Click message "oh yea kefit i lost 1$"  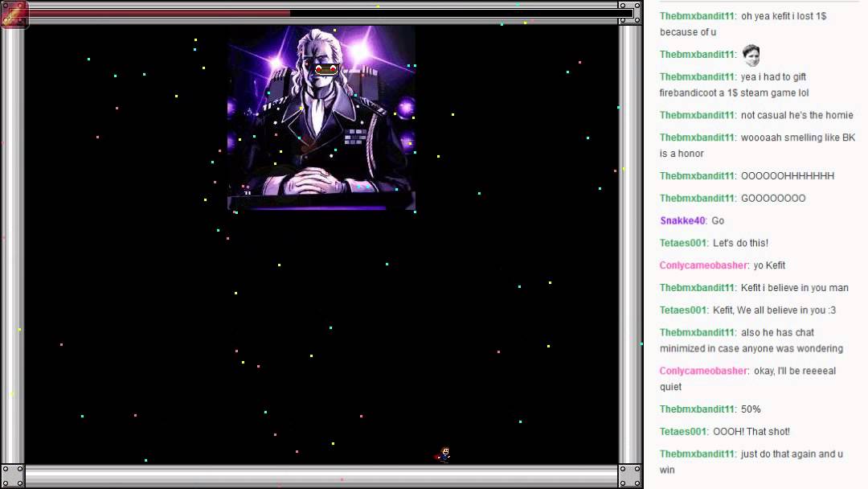pos(743,24)
